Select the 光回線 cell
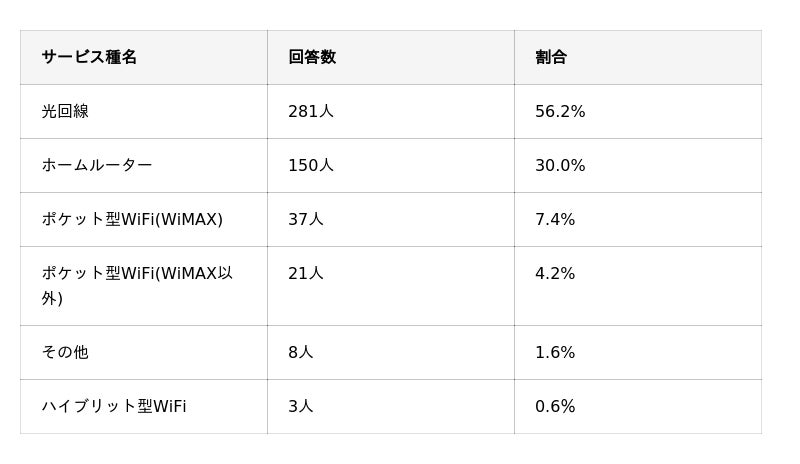Image resolution: width=800 pixels, height=464 pixels. pos(65,112)
